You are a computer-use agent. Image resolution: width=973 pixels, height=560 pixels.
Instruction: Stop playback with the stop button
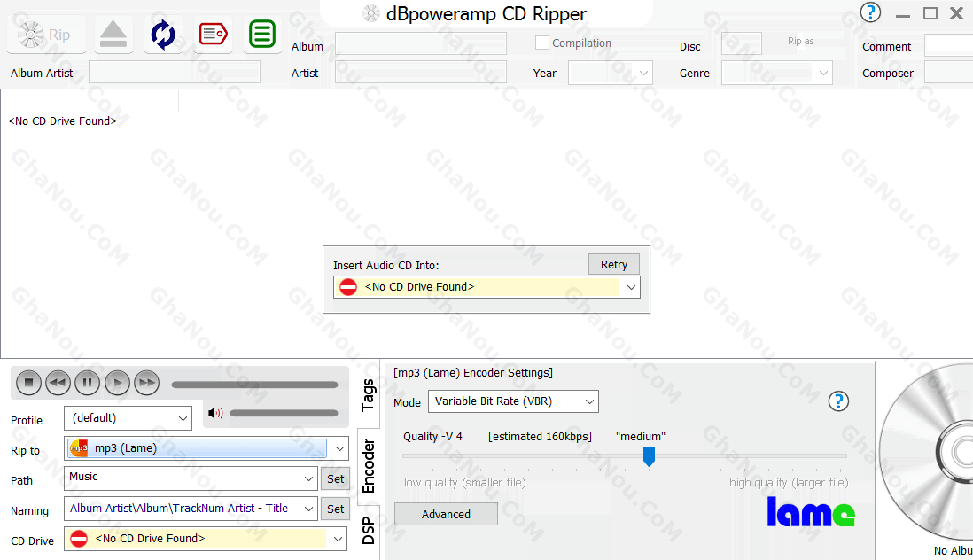coord(28,383)
